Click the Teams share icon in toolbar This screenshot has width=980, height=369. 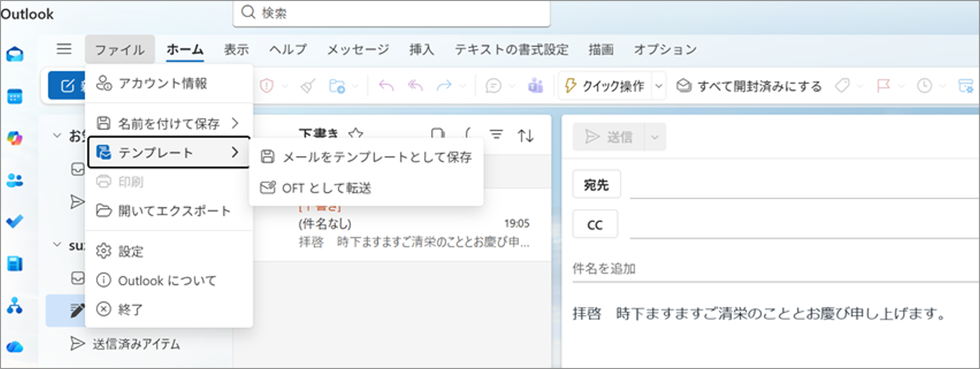point(535,86)
